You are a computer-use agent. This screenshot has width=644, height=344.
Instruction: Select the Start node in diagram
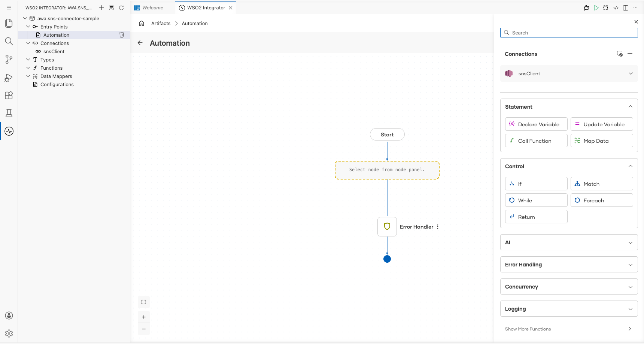pos(387,135)
